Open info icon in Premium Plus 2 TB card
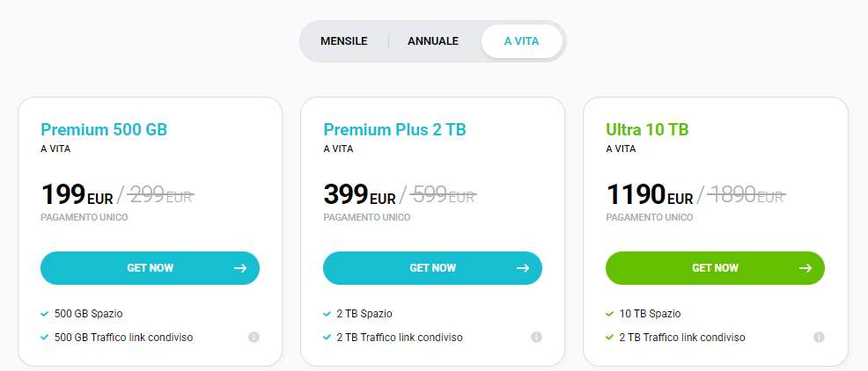The width and height of the screenshot is (868, 371). pos(536,337)
